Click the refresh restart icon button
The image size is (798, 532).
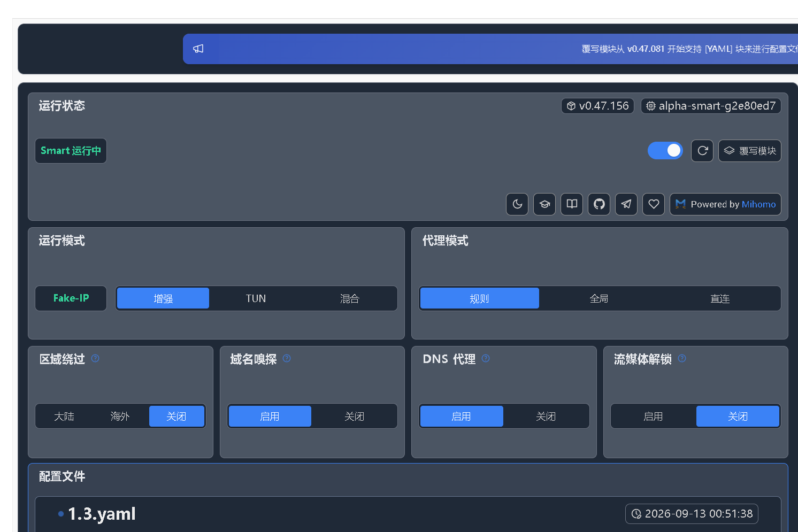tap(702, 151)
